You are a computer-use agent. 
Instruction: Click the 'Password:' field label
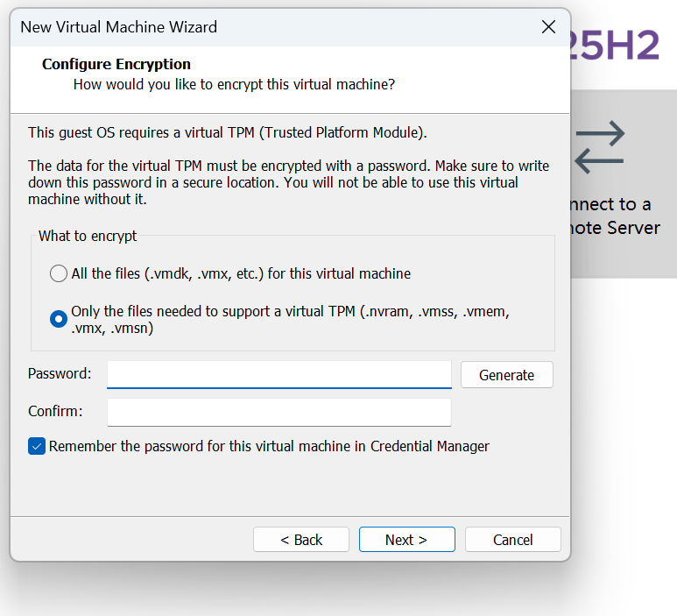[x=60, y=373]
